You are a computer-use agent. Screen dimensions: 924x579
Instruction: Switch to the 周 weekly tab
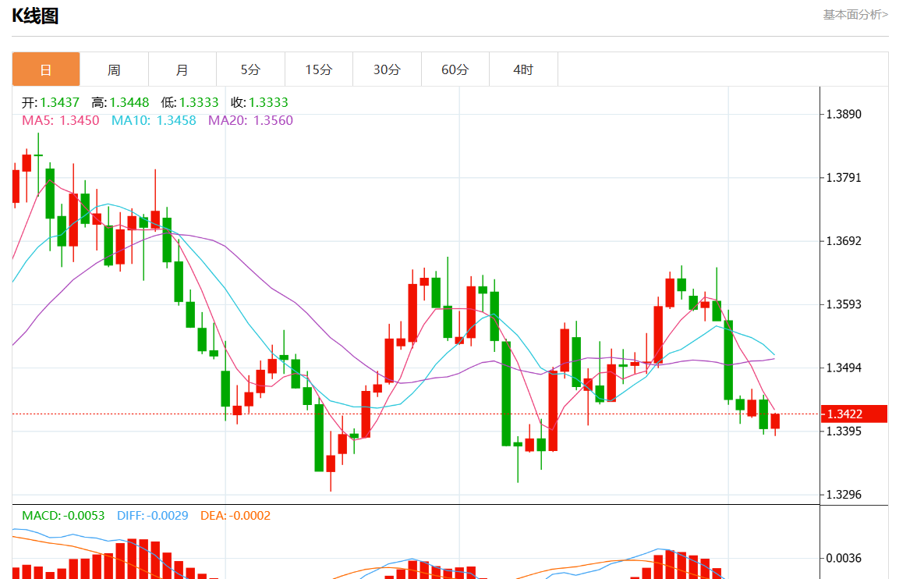click(x=114, y=69)
